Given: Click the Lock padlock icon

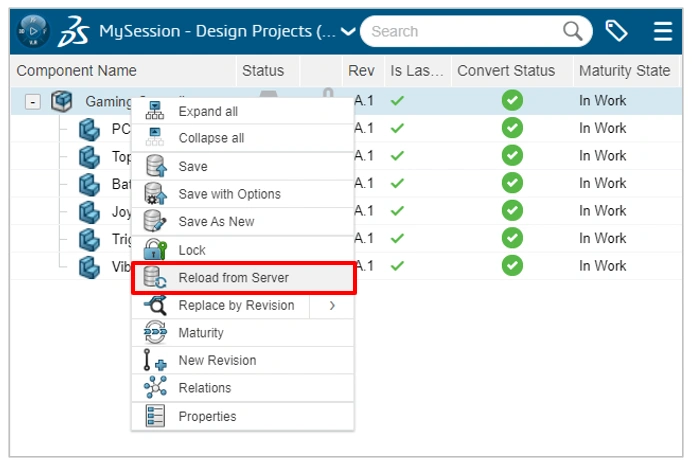Looking at the screenshot, I should click(x=155, y=250).
